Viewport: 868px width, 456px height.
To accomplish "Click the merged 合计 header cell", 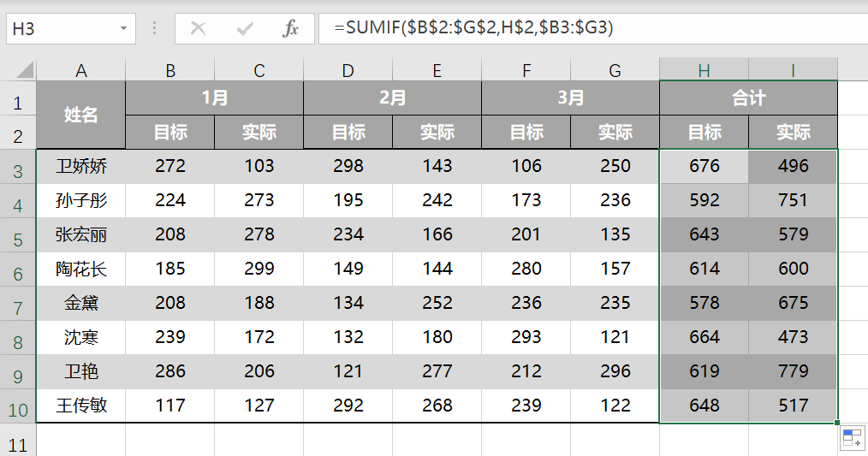I will (748, 98).
